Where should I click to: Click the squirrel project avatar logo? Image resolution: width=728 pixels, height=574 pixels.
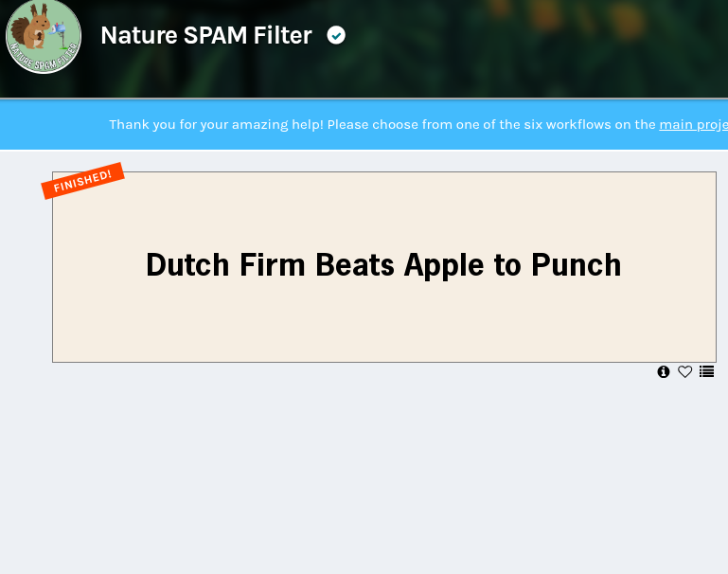(x=44, y=36)
